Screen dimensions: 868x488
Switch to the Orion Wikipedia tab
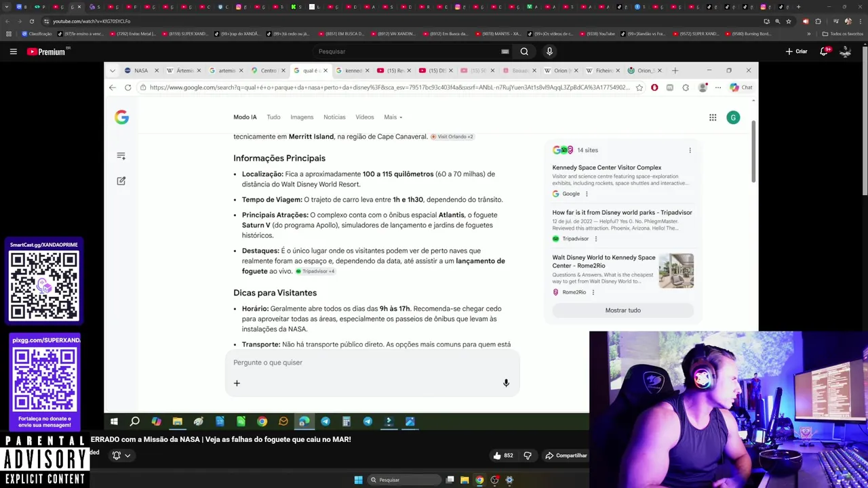click(x=560, y=70)
